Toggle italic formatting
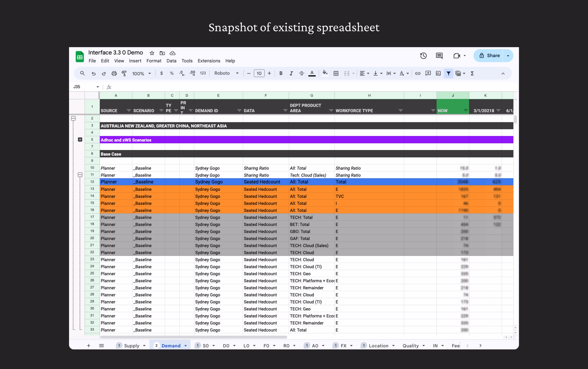 click(291, 73)
